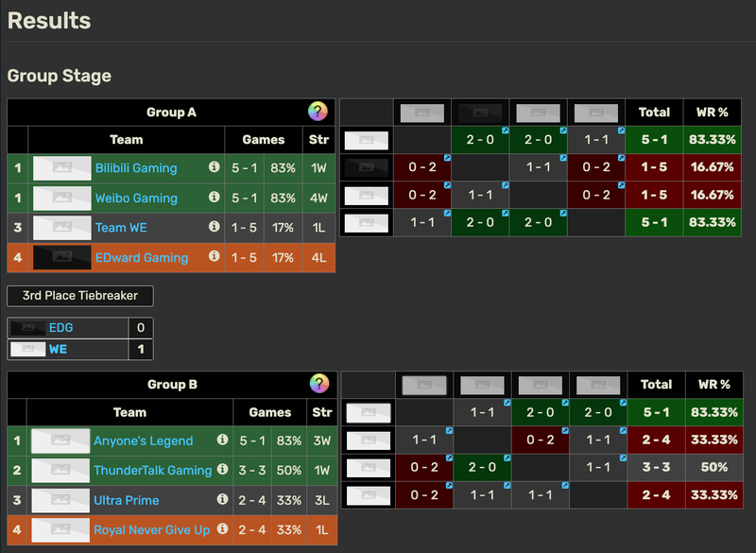
Task: Click WE tiebreaker score 1
Action: [x=140, y=349]
